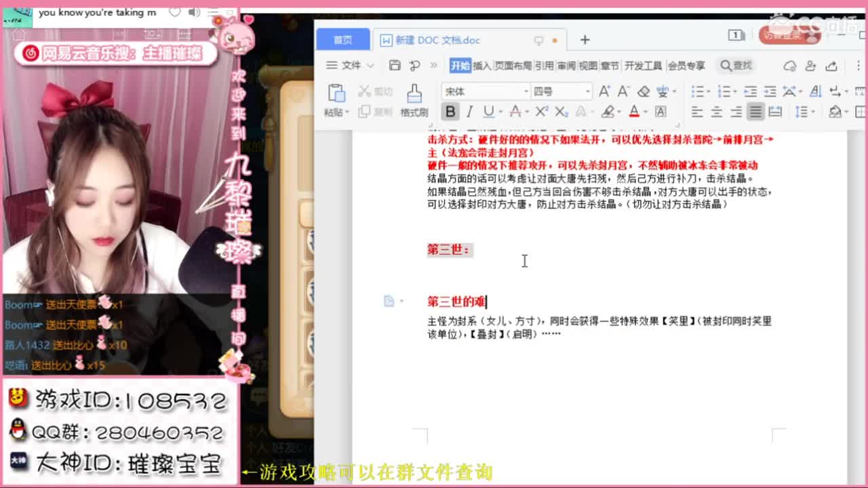Click the red login button at top right
Image resolution: width=868 pixels, height=488 pixels.
tap(789, 35)
